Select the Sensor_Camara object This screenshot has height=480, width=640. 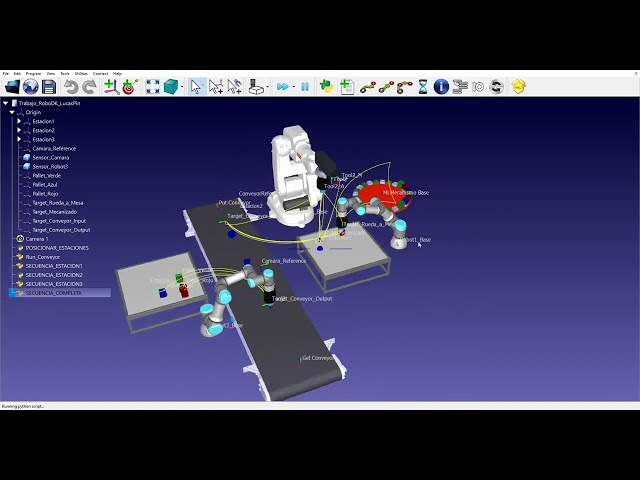pyautogui.click(x=51, y=158)
